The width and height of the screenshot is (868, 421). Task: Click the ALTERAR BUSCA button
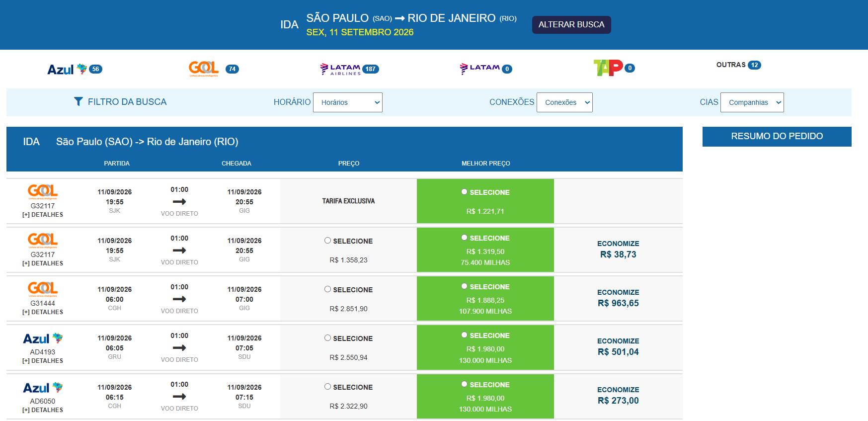click(x=571, y=25)
